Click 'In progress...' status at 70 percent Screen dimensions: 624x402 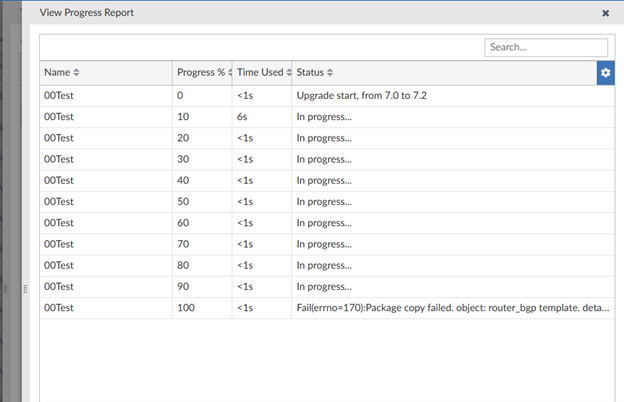click(x=324, y=244)
